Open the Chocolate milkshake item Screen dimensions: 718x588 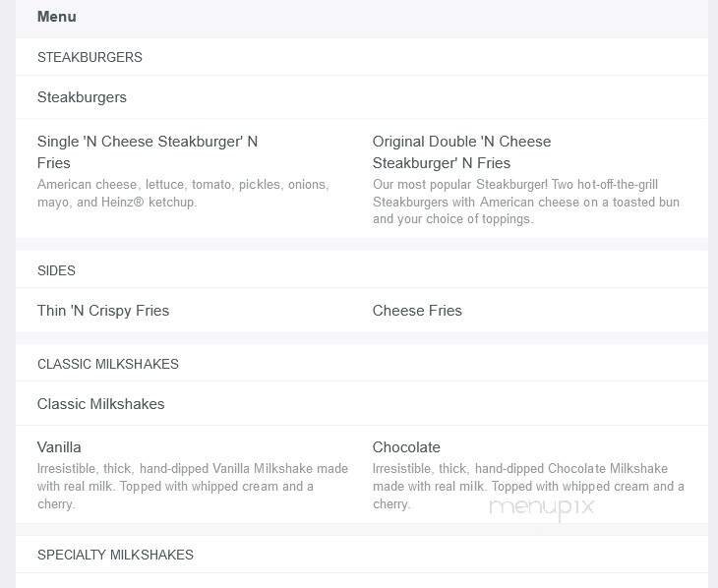[x=406, y=447]
